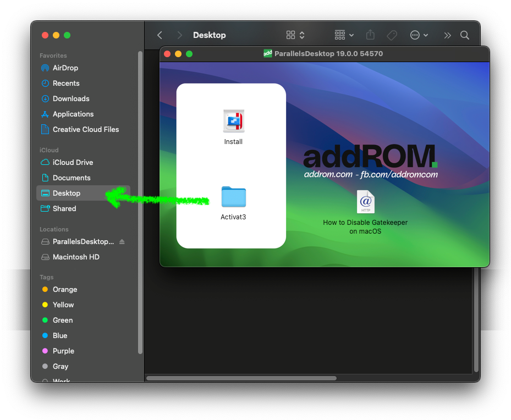
Task: Select the Purple tag dot
Action: (x=45, y=351)
